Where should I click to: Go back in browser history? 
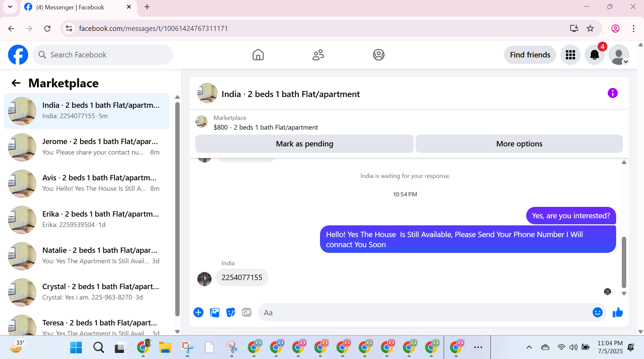pos(11,29)
